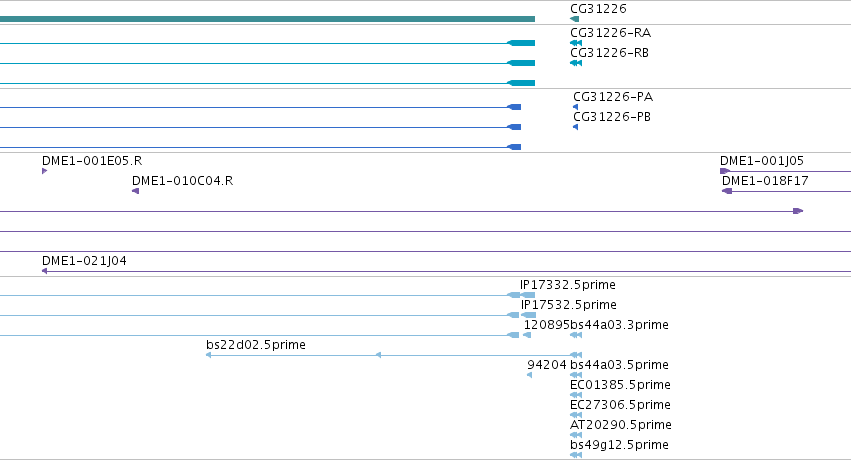Select the CG31226-RB transcript arrow glyph
Screen dimensions: 851x460
pos(576,63)
